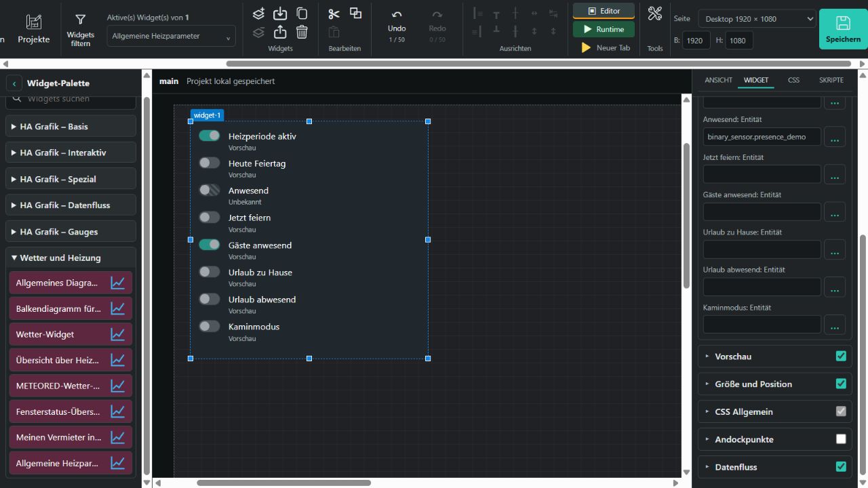
Task: Toggle the Kaminmodus switch
Action: point(210,326)
